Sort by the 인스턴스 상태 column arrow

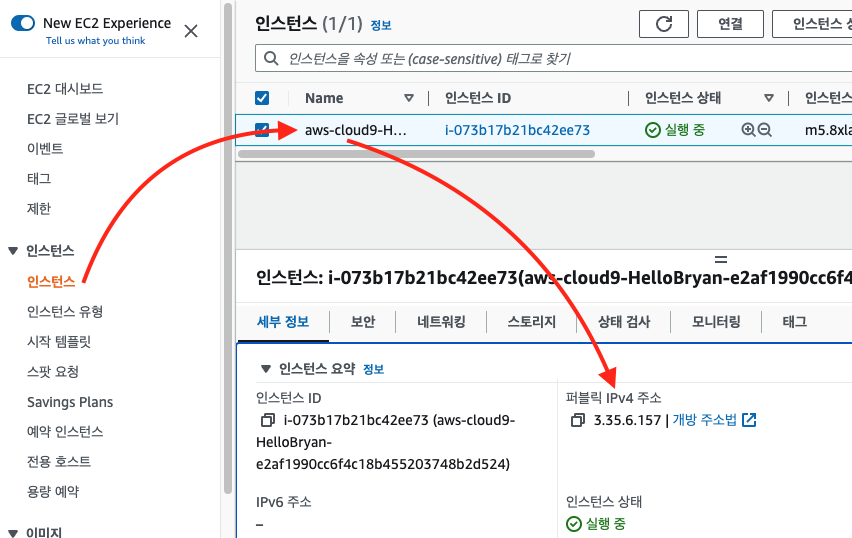coord(768,98)
